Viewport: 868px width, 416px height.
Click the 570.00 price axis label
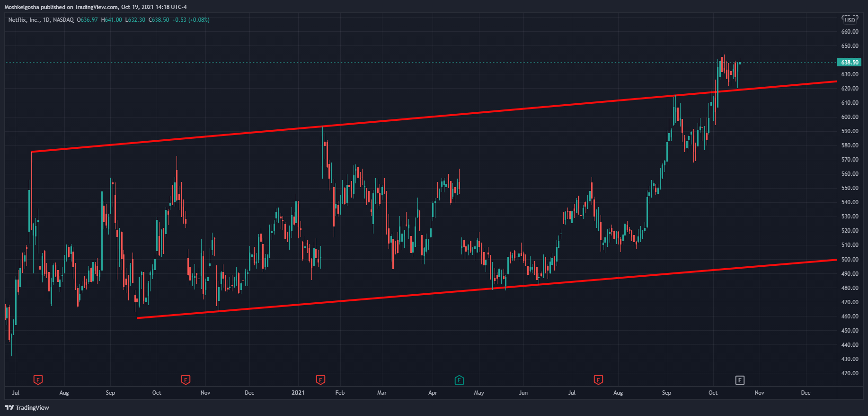pyautogui.click(x=850, y=160)
